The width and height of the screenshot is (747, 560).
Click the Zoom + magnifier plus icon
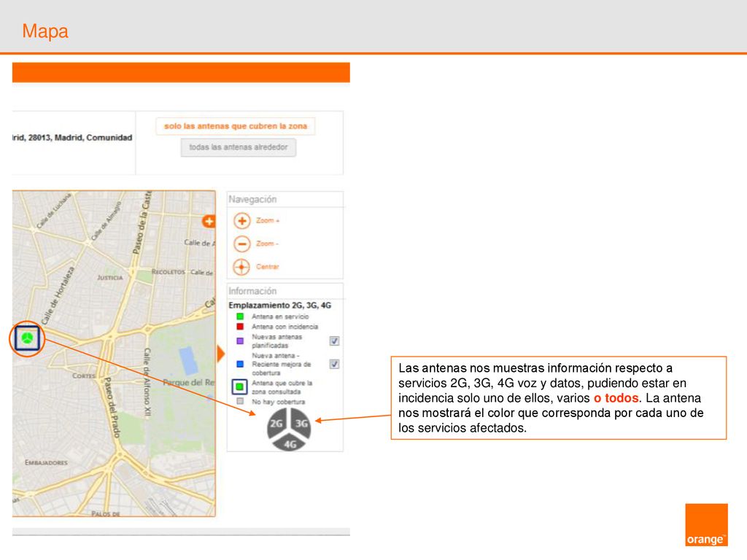pos(242,221)
